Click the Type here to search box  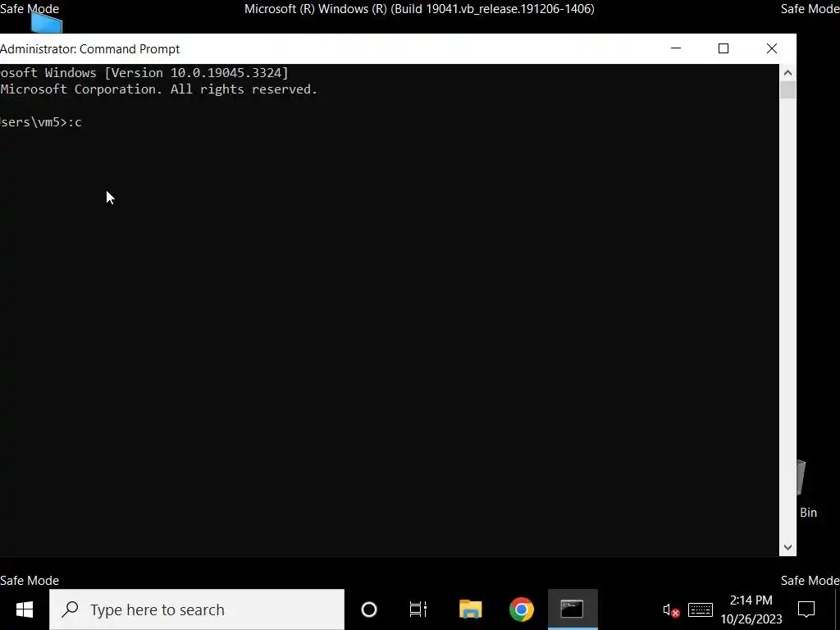(197, 609)
